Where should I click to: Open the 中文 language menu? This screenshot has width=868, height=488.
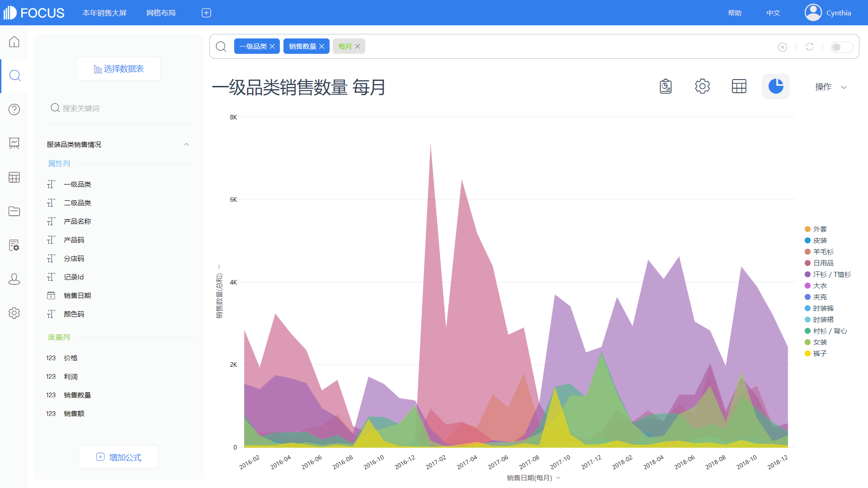pos(773,13)
